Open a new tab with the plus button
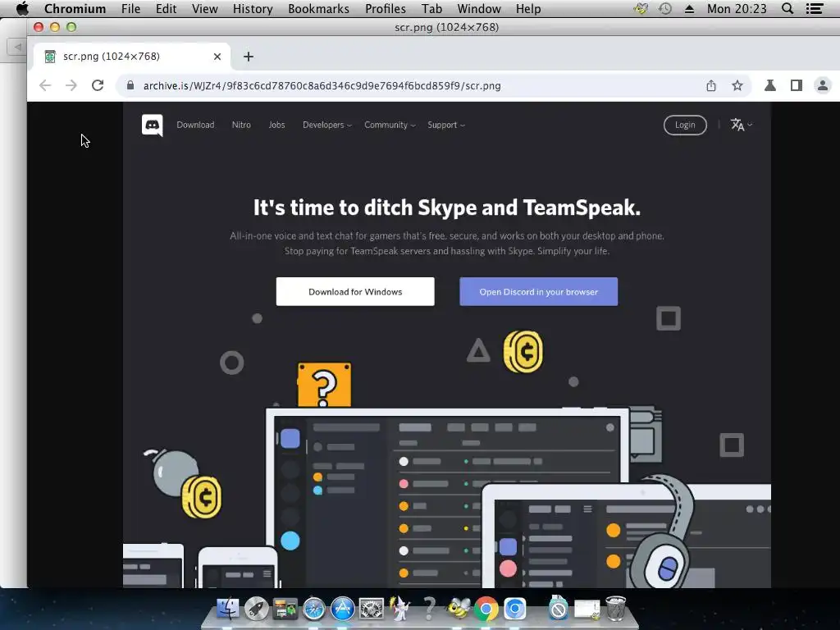Viewport: 840px width, 630px height. pos(248,57)
